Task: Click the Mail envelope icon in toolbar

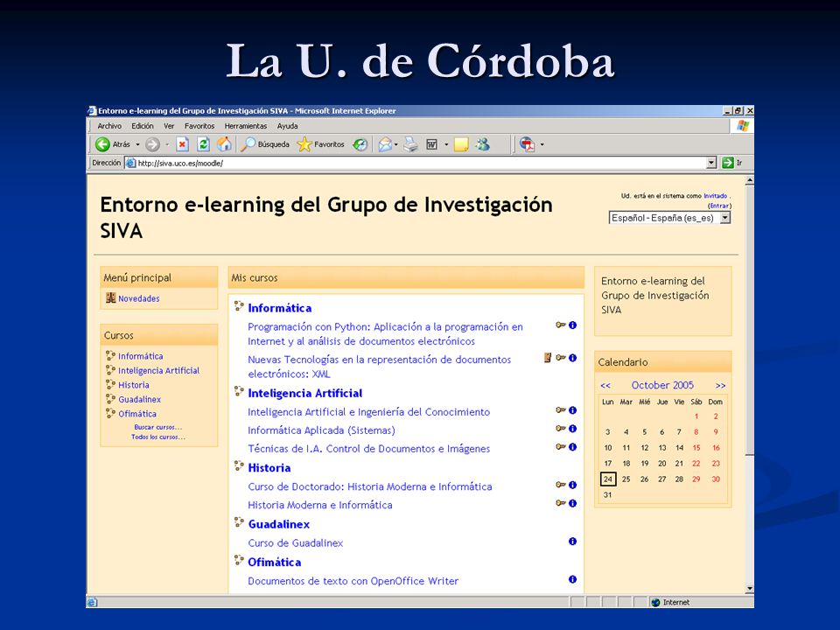Action: point(385,144)
